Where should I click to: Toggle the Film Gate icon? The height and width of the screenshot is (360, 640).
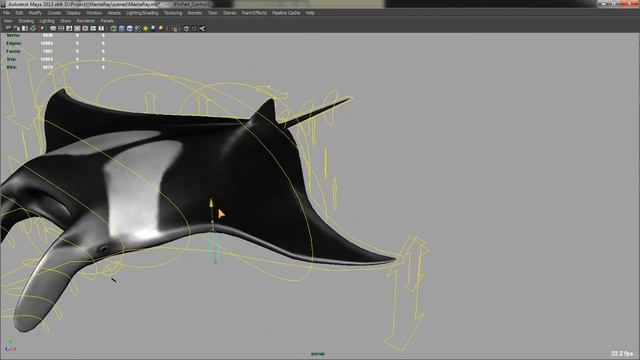(61, 29)
